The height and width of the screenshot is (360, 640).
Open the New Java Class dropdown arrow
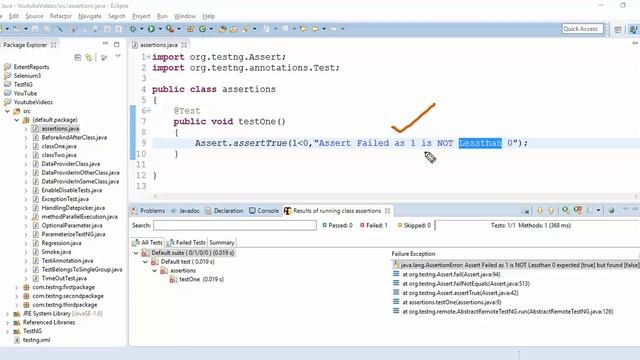(211, 29)
